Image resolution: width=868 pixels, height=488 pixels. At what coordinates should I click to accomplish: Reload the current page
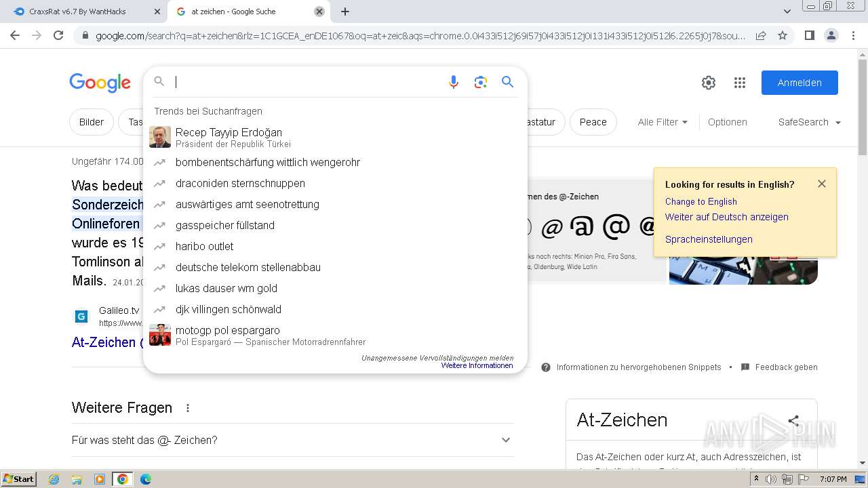[58, 35]
